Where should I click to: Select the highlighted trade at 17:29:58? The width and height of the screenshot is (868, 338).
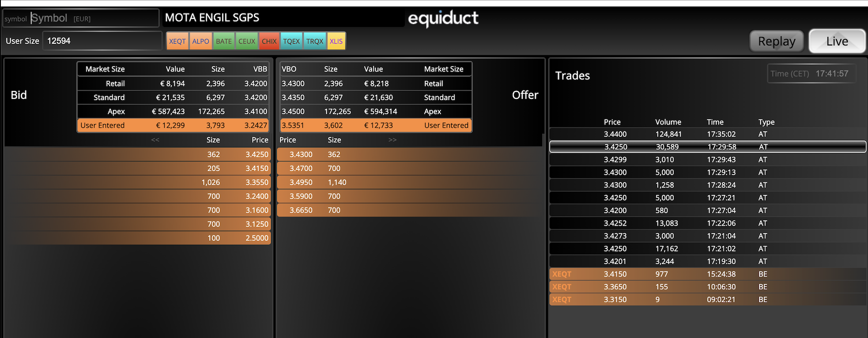tap(708, 147)
